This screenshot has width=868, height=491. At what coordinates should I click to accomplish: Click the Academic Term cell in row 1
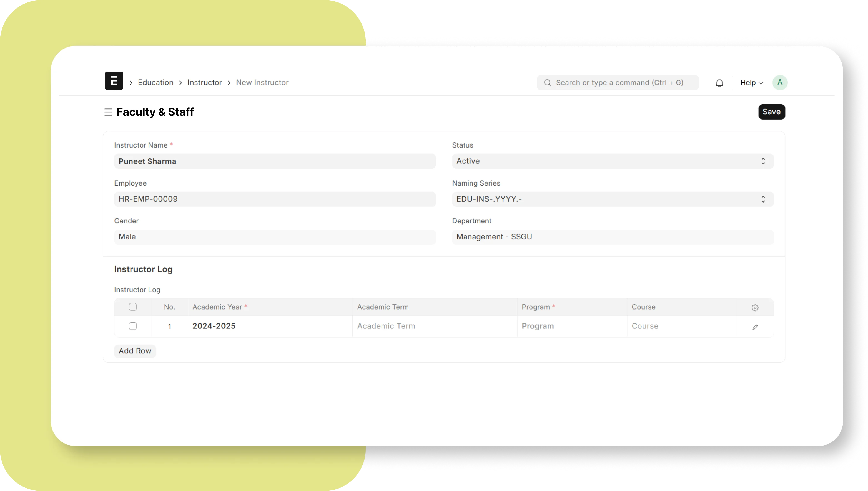coord(434,326)
